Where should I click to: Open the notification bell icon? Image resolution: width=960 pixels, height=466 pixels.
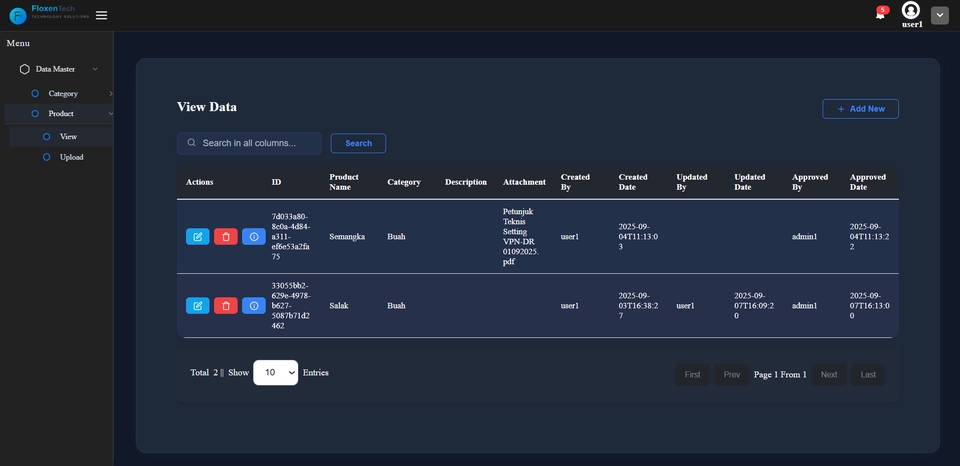880,14
